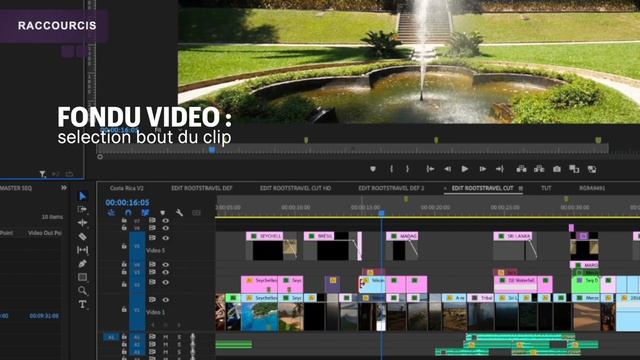This screenshot has width=640, height=360.
Task: Open the Costa Rica V2 sequence tab
Action: click(127, 188)
